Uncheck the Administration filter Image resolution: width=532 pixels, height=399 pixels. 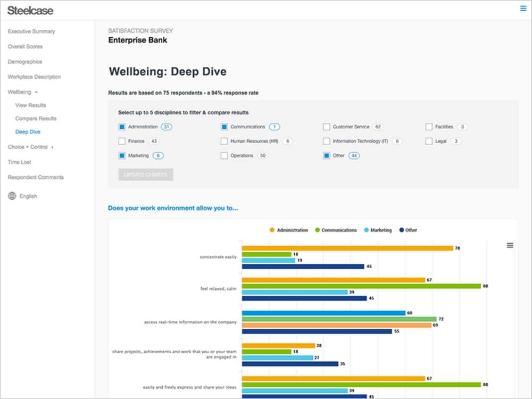click(121, 127)
